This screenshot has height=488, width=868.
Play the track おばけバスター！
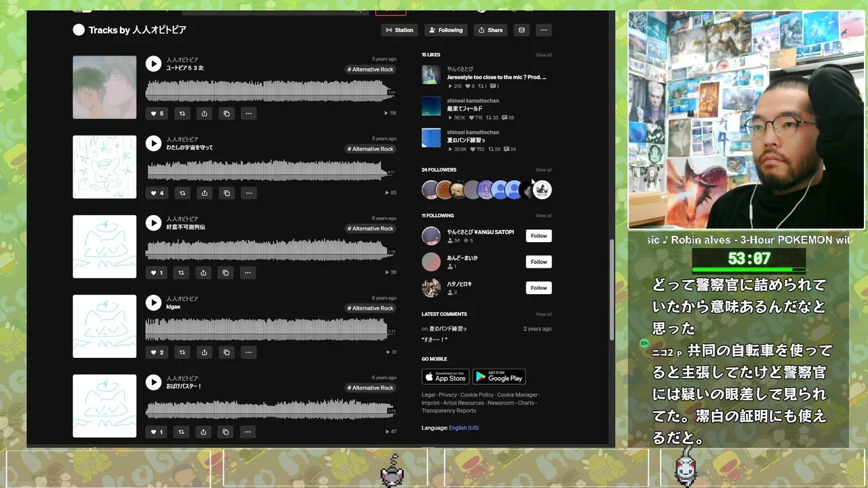click(x=153, y=382)
